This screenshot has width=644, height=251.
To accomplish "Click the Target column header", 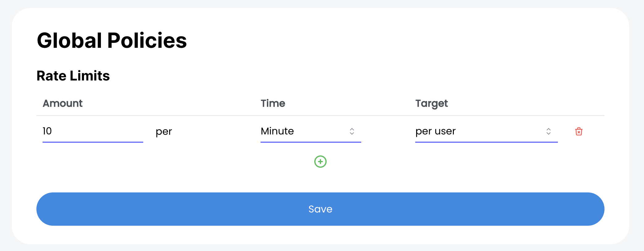I will coord(431,104).
